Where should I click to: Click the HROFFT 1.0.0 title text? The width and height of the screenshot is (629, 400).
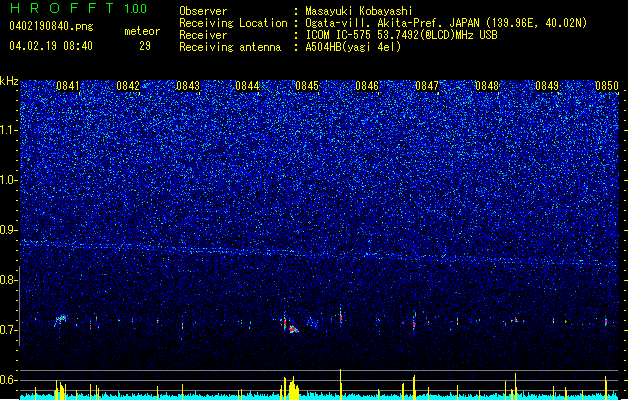[x=79, y=8]
